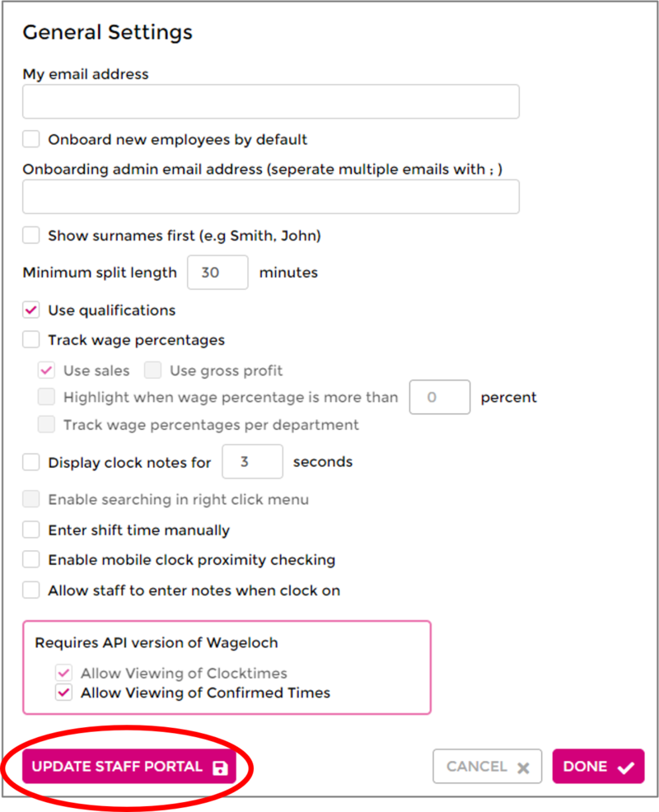The width and height of the screenshot is (659, 812).
Task: Uncheck the Use sales checkbox
Action: point(47,370)
